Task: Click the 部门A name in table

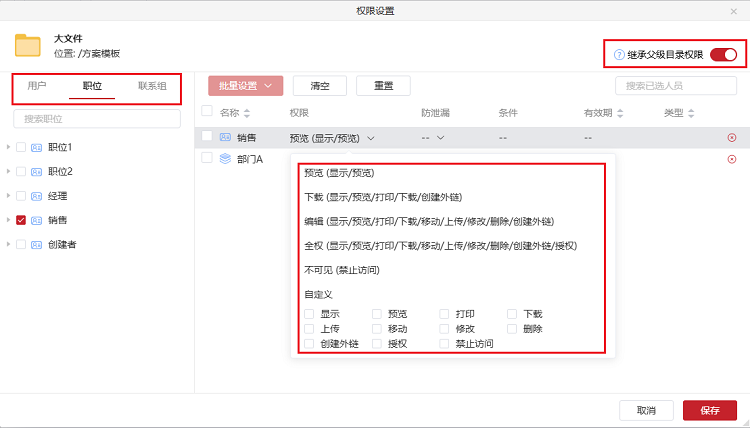Action: (x=250, y=159)
